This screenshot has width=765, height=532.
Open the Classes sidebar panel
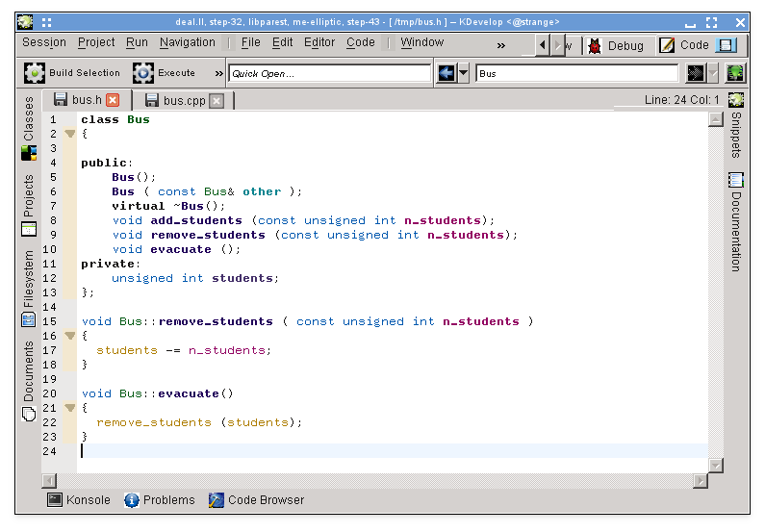click(29, 129)
